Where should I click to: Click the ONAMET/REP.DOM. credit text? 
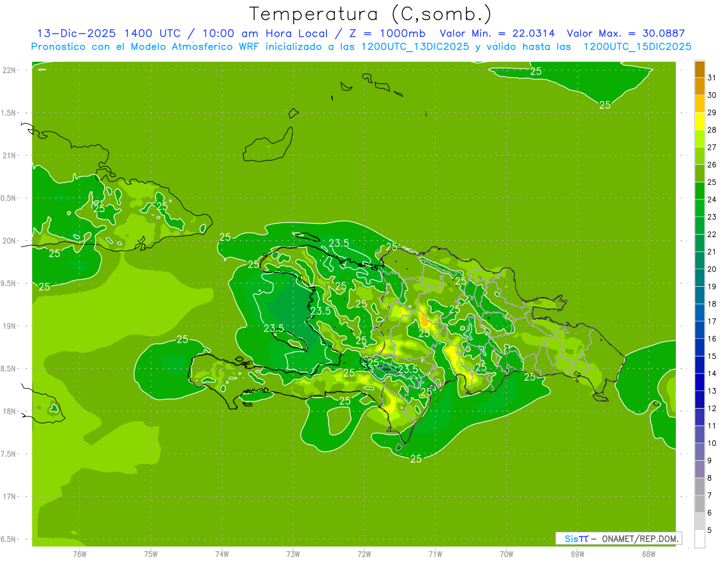pos(639,538)
